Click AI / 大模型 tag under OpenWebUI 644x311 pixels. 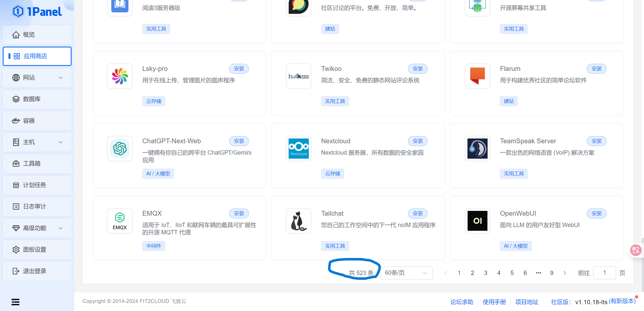tap(516, 246)
